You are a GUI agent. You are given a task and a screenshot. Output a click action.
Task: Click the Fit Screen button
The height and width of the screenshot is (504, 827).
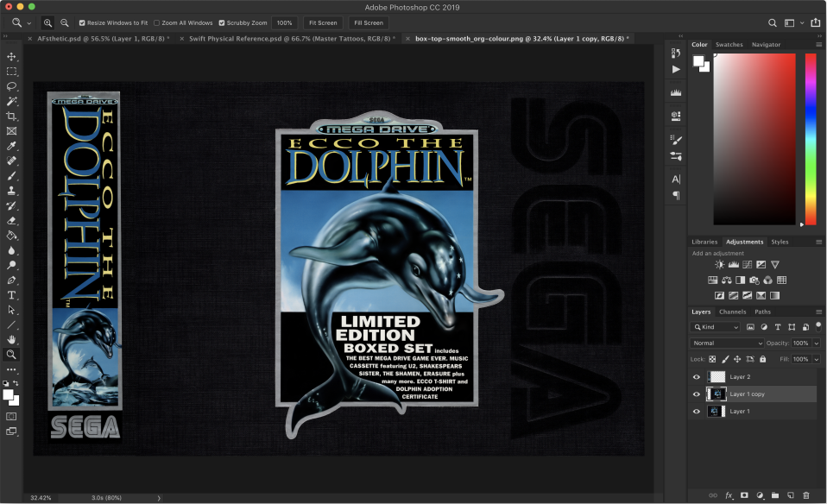[x=322, y=22]
